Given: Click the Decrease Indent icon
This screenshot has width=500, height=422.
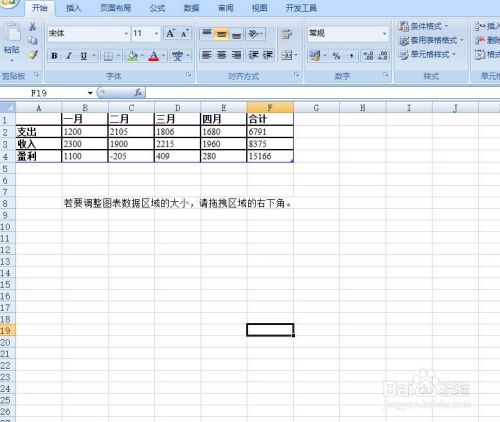Looking at the screenshot, I should [254, 55].
